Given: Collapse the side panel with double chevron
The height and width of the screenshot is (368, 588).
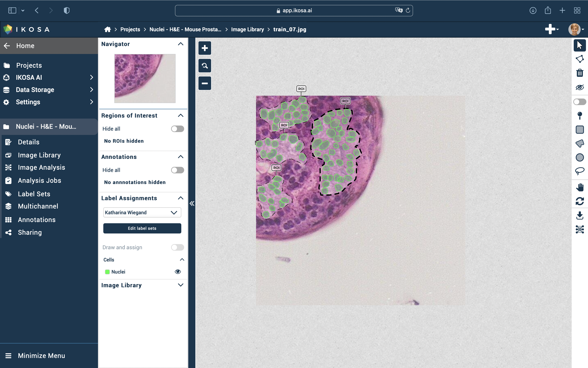Looking at the screenshot, I should pos(192,203).
